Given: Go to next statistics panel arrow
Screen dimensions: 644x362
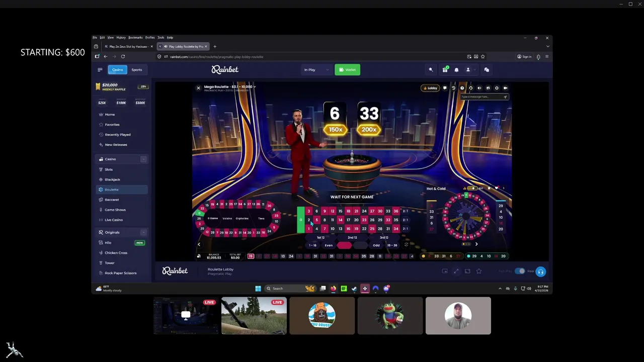Looking at the screenshot, I should coord(476,244).
